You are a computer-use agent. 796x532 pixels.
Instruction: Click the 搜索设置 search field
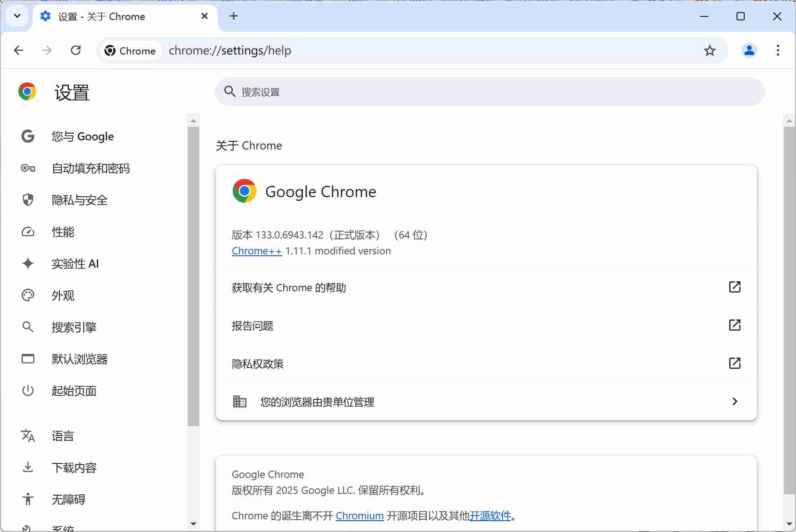(490, 92)
